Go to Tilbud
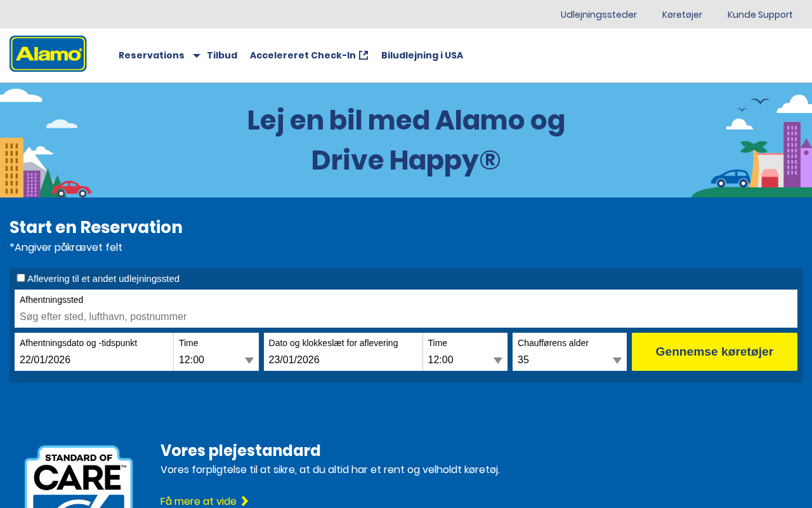 tap(222, 55)
